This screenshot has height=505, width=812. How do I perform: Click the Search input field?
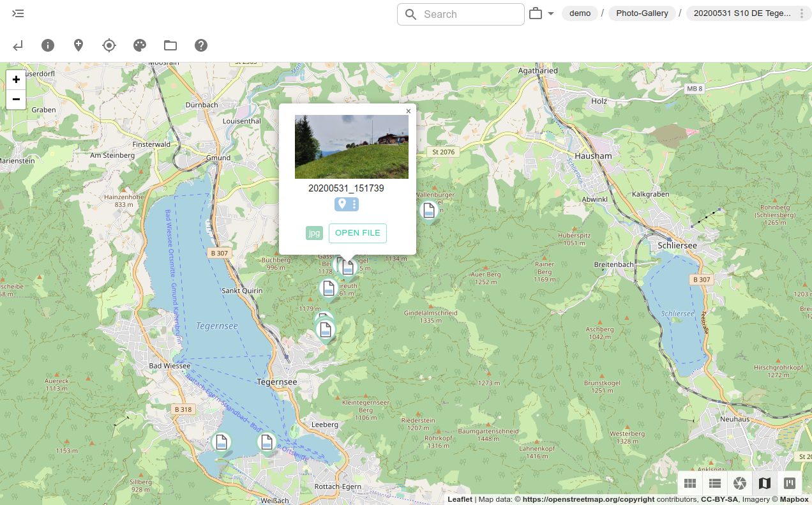point(470,14)
